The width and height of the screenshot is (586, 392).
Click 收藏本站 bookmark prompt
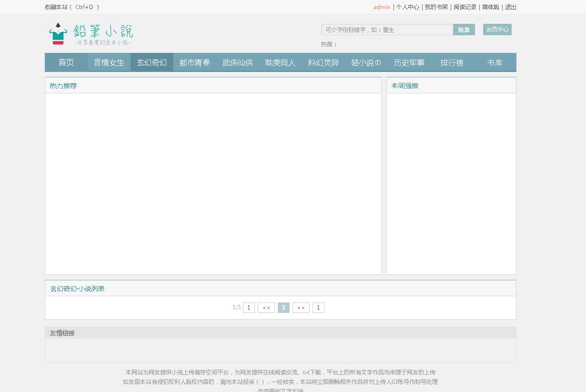tap(56, 7)
